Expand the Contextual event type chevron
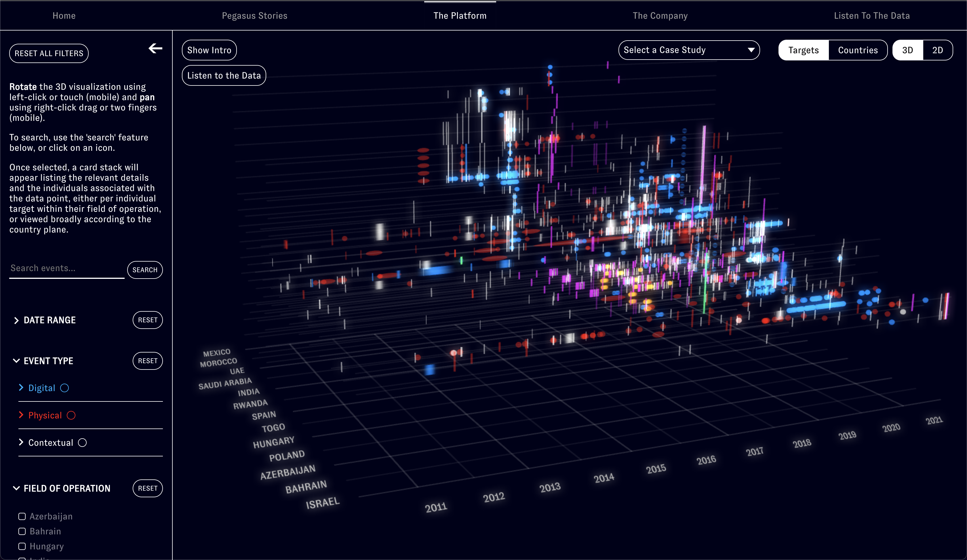The image size is (967, 560). [x=21, y=442]
